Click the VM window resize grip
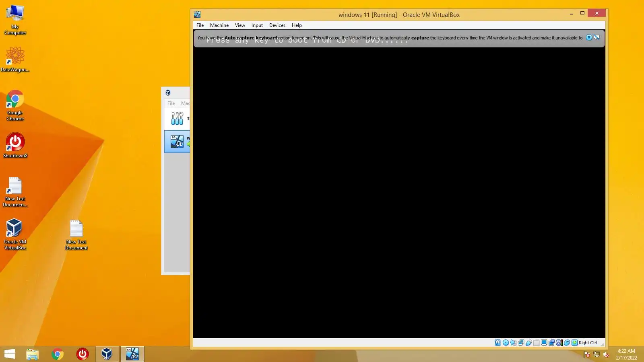 (x=603, y=344)
